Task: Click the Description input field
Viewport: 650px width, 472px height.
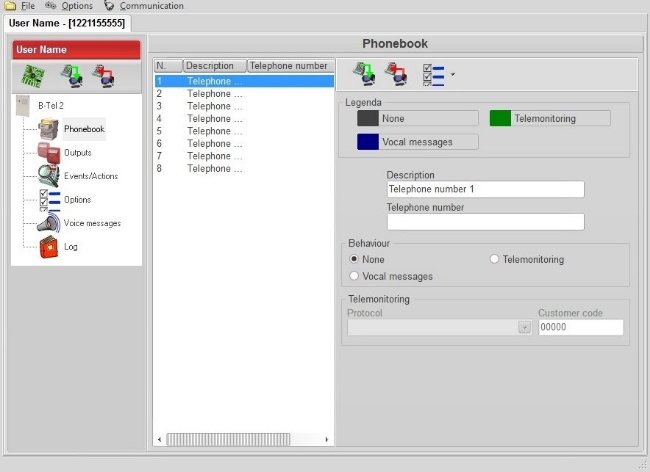Action: click(x=485, y=189)
